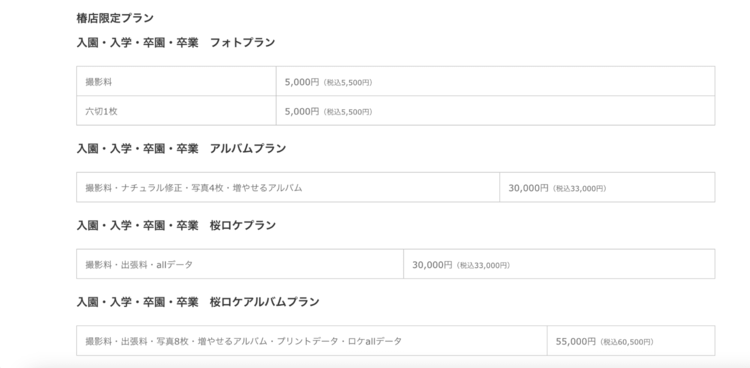This screenshot has width=750, height=368.
Task: Click the 六切1枚 table cell
Action: tap(176, 111)
